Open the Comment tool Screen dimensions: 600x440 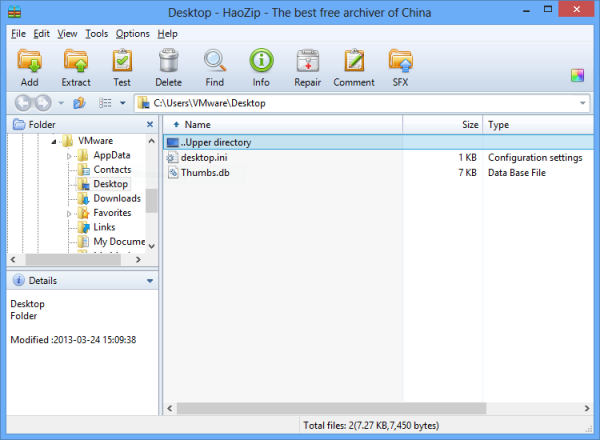coord(354,61)
